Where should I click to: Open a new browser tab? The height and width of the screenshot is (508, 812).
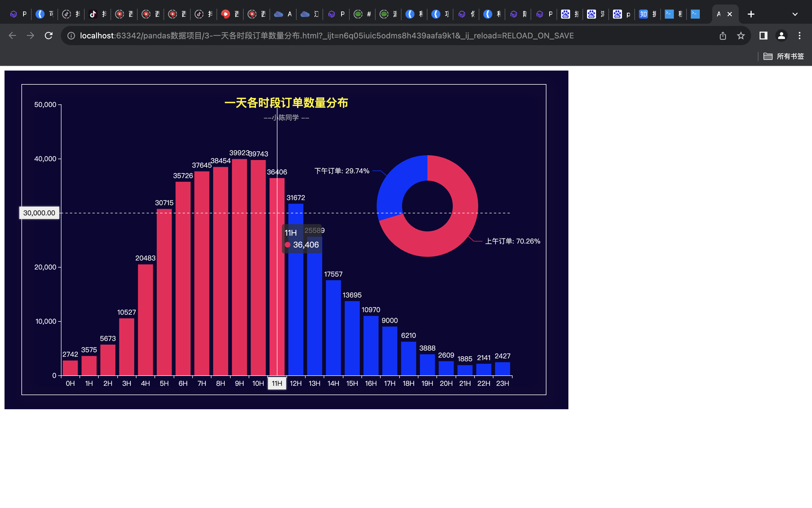coord(751,14)
